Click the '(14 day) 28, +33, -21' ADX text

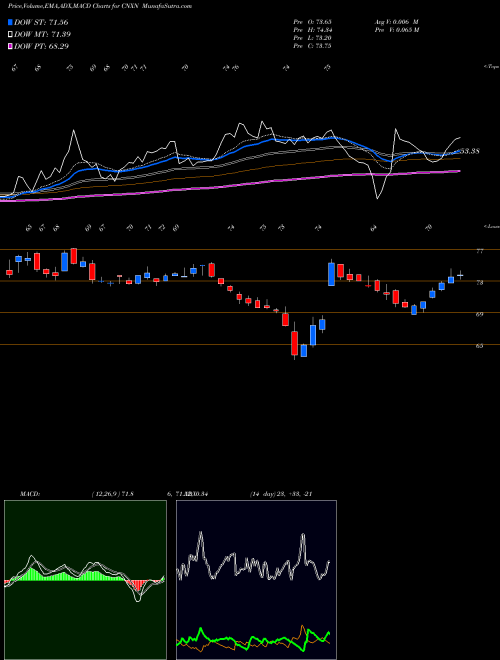281,494
